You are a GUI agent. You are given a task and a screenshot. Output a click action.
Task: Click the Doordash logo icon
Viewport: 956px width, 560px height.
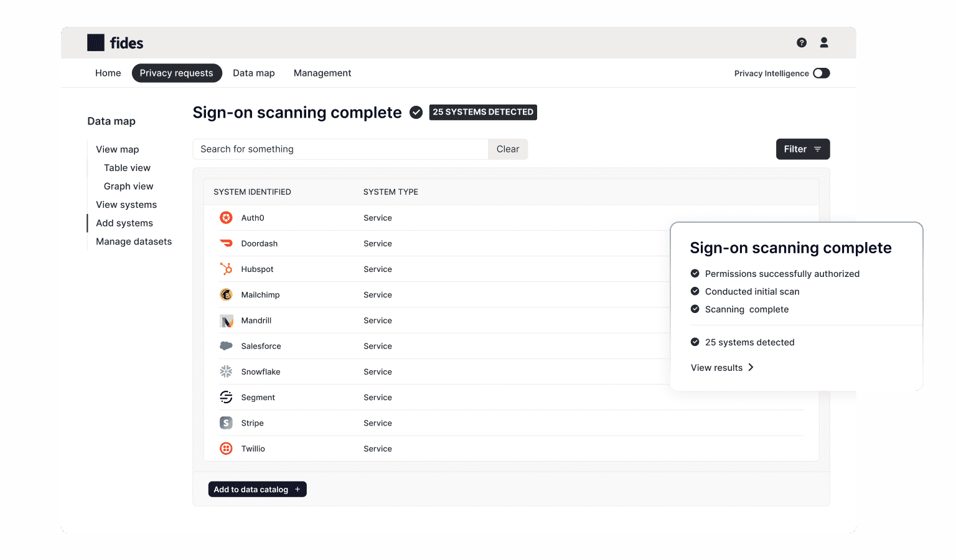point(226,243)
